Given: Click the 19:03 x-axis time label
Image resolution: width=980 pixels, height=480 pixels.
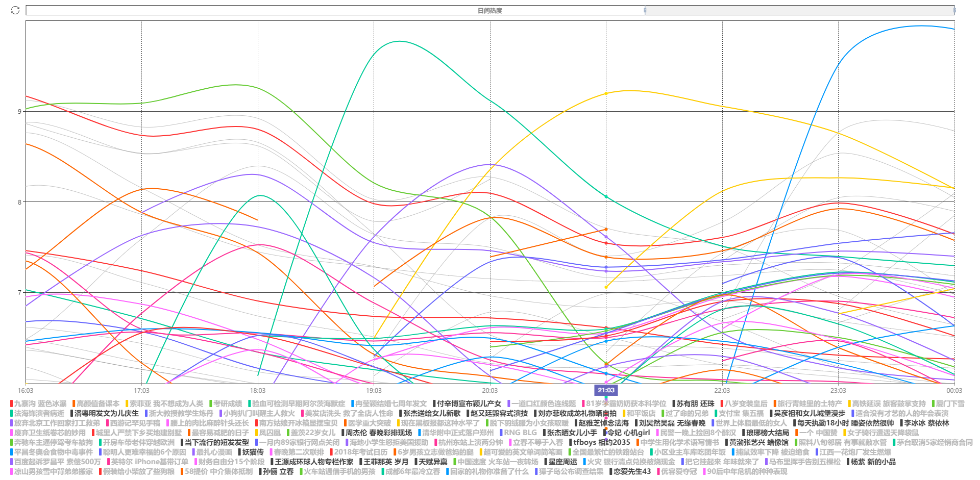Looking at the screenshot, I should click(x=374, y=391).
